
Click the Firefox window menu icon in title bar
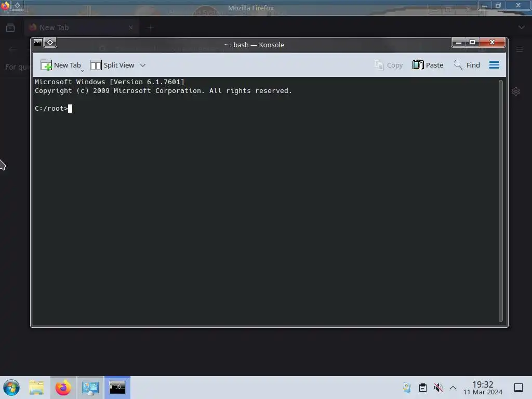(x=5, y=5)
